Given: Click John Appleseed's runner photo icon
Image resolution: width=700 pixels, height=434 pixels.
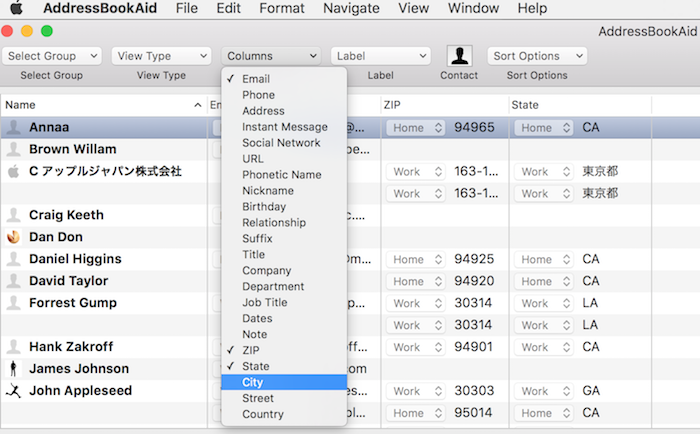Looking at the screenshot, I should coord(14,390).
